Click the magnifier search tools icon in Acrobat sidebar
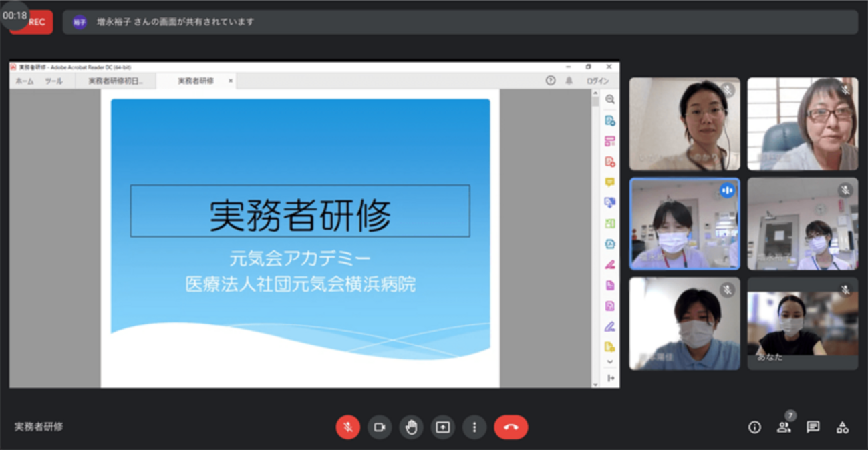This screenshot has height=450, width=868. click(x=610, y=99)
